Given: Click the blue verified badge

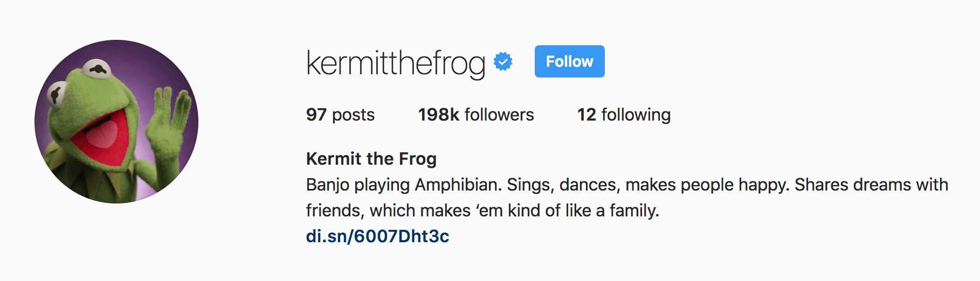Looking at the screenshot, I should pos(503,62).
